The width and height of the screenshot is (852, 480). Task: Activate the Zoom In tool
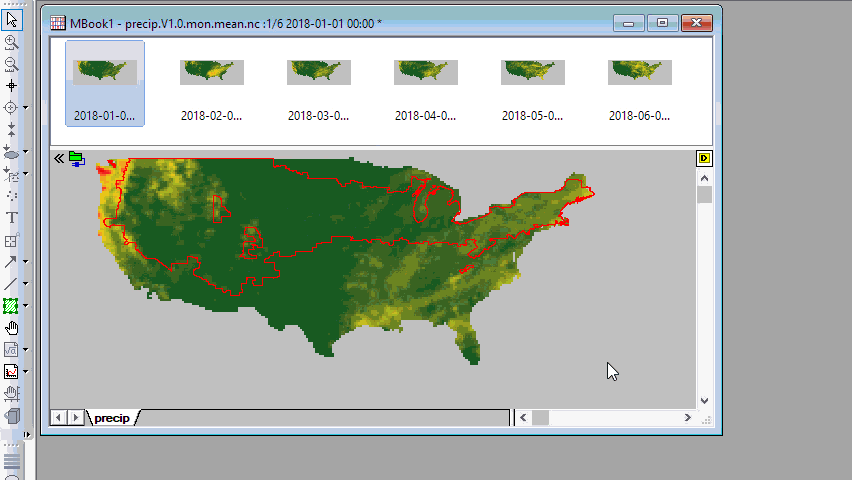coord(12,42)
